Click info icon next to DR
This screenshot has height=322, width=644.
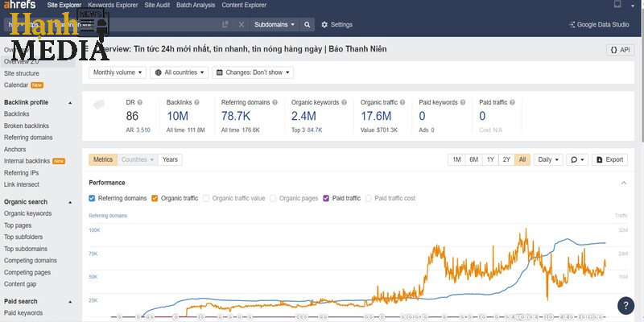coord(140,102)
